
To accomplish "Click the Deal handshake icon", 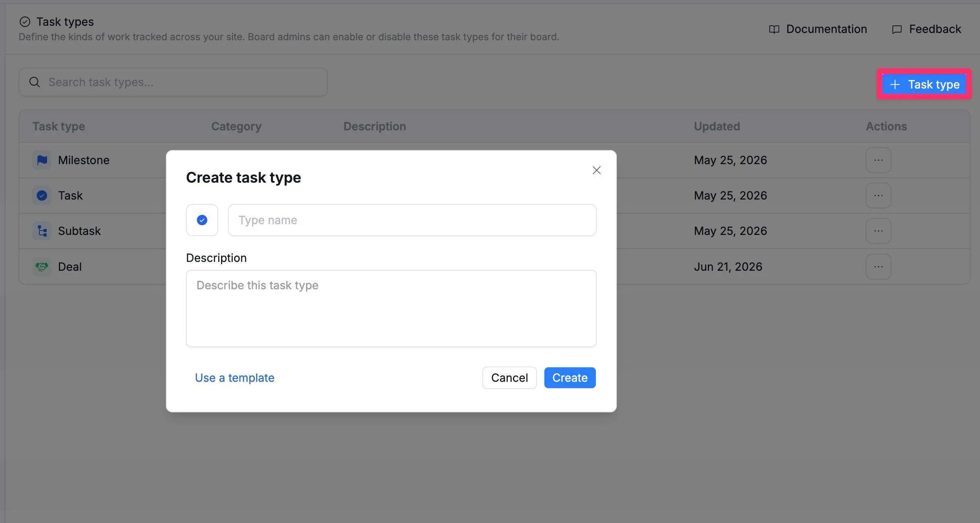I will point(42,267).
